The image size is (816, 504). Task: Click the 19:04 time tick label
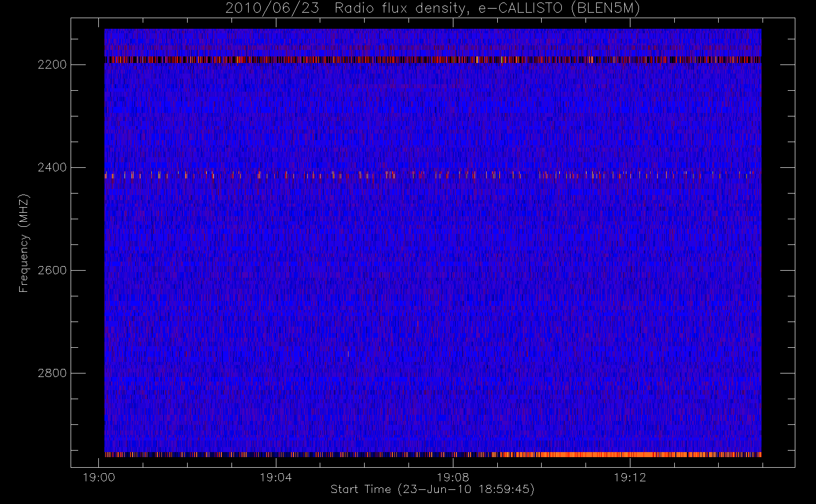[276, 477]
